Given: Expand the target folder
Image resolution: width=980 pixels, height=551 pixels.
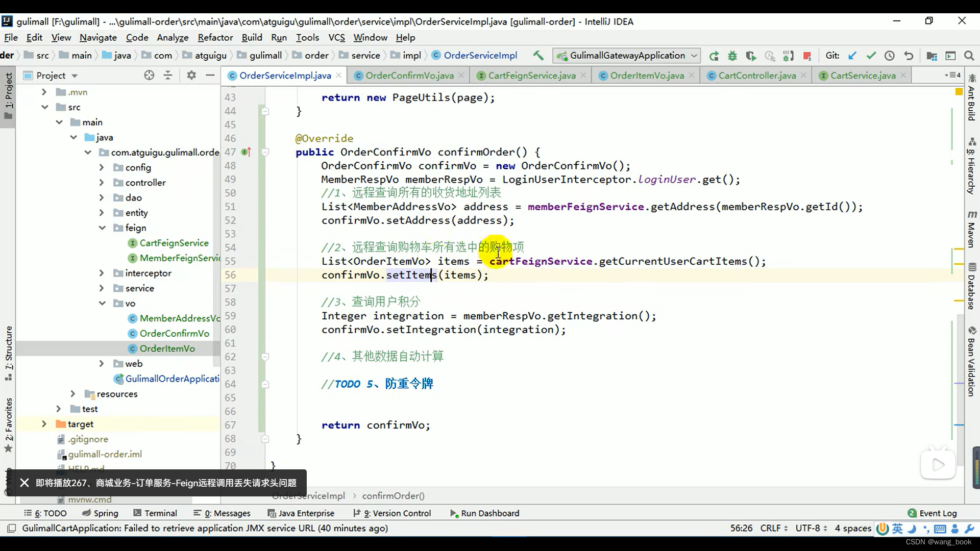Looking at the screenshot, I should point(44,424).
